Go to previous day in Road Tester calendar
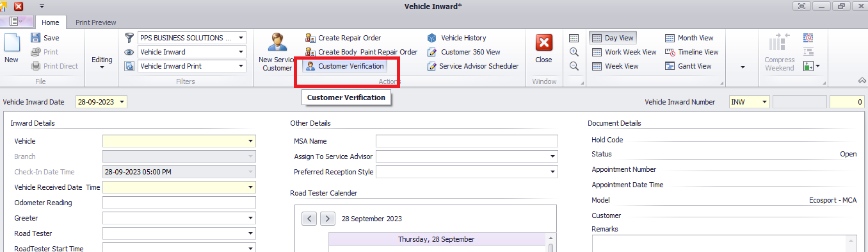868x252 pixels. [x=309, y=219]
